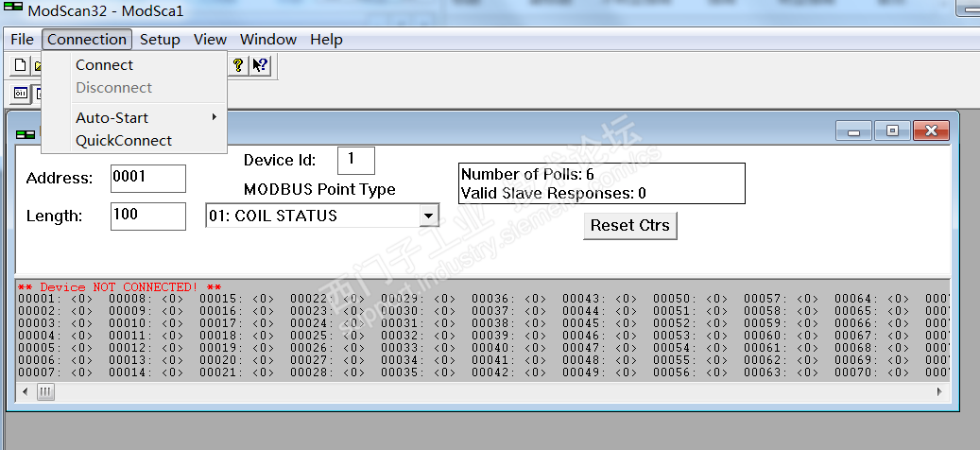Select coil entry 00001: <0>

coord(56,299)
